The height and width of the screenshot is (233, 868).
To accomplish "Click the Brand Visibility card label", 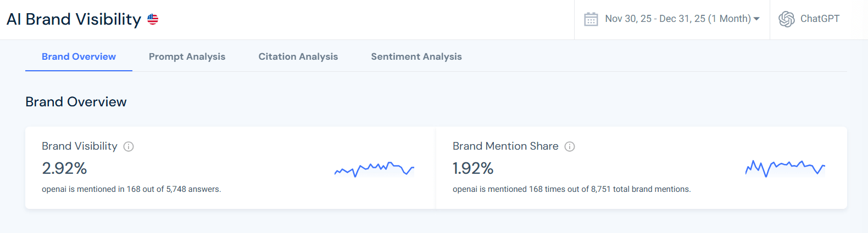I will click(x=80, y=146).
